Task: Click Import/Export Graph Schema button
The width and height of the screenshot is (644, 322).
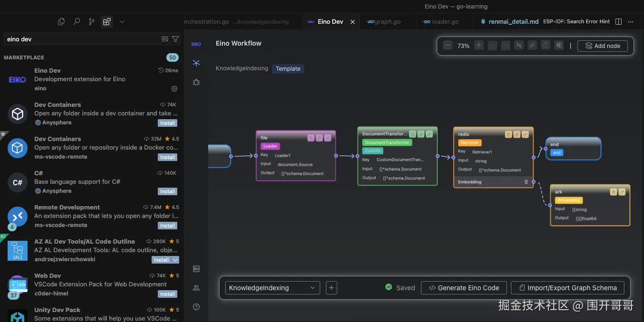Action: (x=568, y=288)
